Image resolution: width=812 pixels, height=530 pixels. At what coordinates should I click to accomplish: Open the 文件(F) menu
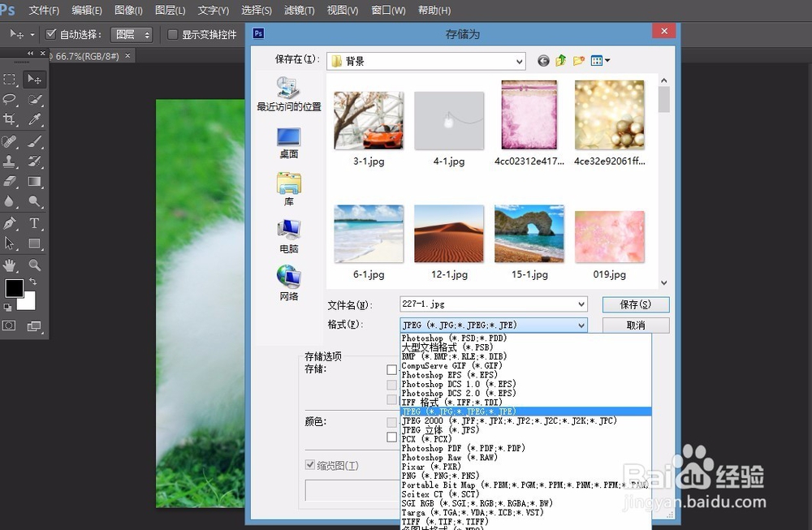pos(44,11)
